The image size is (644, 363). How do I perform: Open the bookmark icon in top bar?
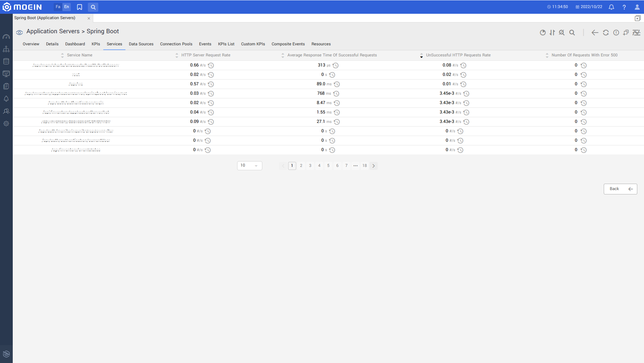click(79, 7)
